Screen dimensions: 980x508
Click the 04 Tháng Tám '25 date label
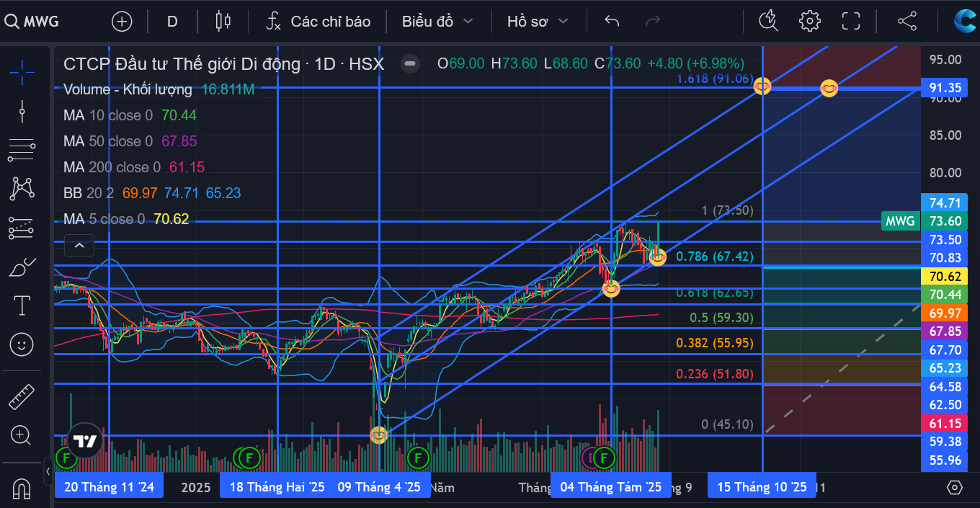point(610,487)
